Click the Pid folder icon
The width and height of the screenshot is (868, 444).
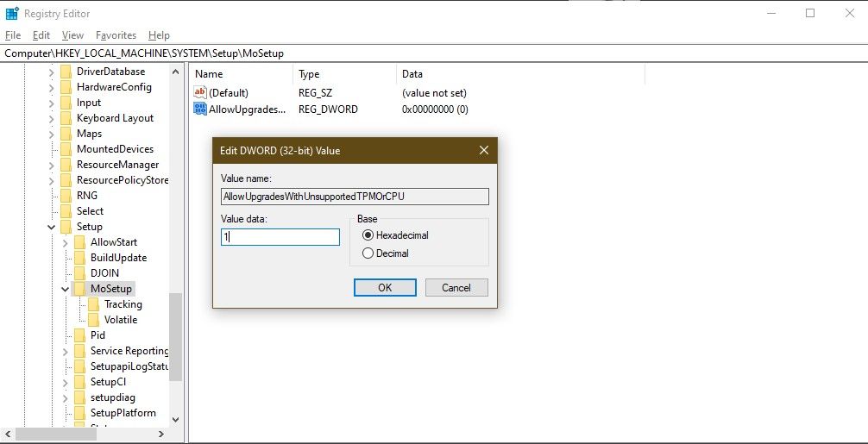pos(79,335)
